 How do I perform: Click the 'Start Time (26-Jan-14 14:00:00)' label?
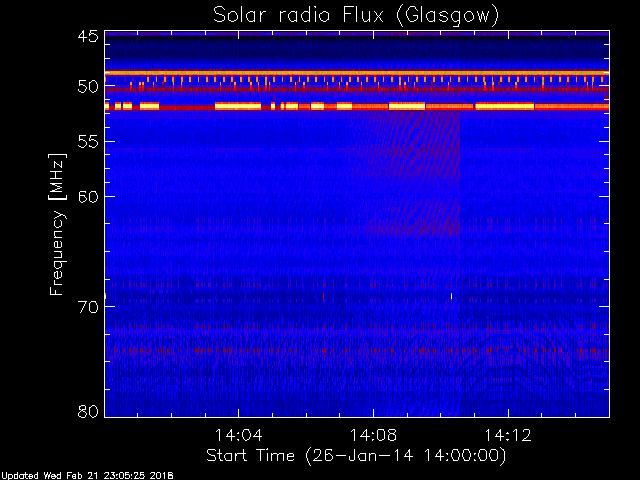pos(356,455)
